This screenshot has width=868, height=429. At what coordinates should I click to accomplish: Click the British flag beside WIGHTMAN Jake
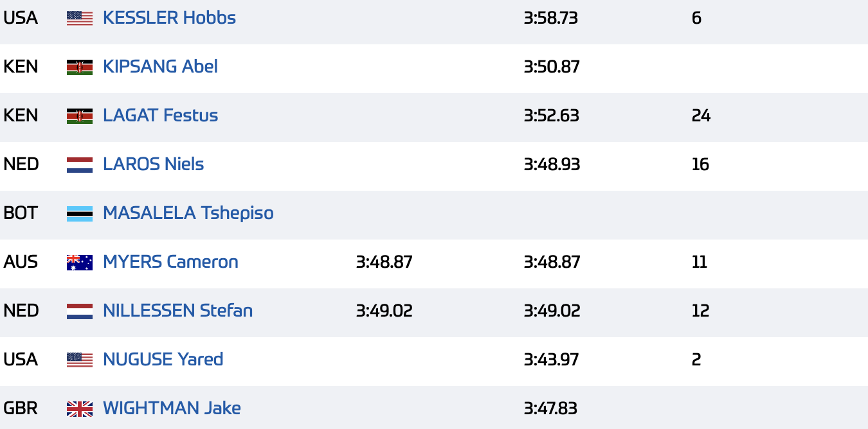point(80,408)
